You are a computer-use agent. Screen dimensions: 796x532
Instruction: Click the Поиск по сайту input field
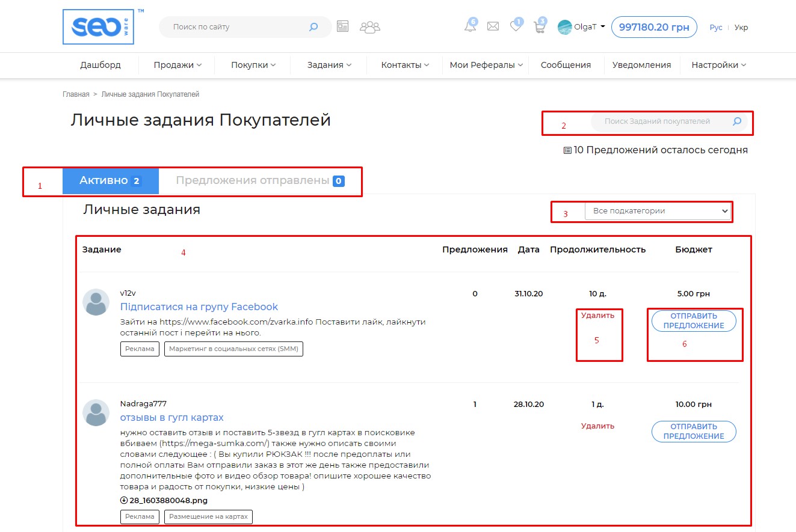coord(238,27)
